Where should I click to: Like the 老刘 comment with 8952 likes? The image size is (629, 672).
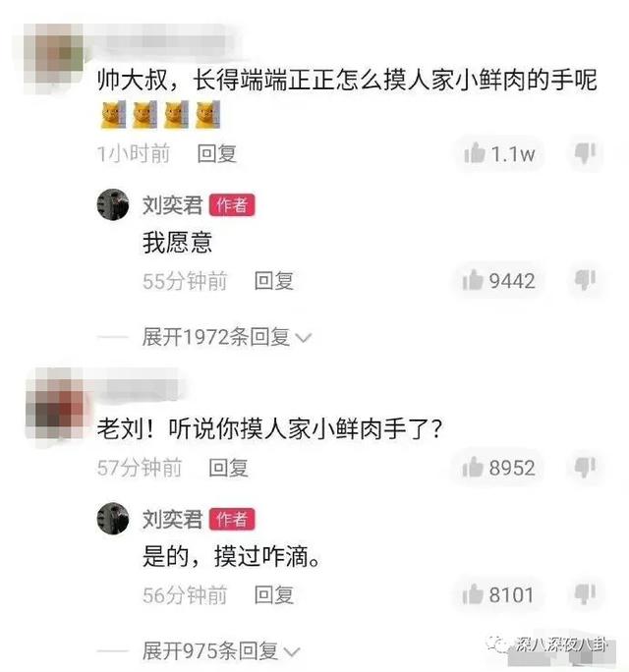coord(498,467)
